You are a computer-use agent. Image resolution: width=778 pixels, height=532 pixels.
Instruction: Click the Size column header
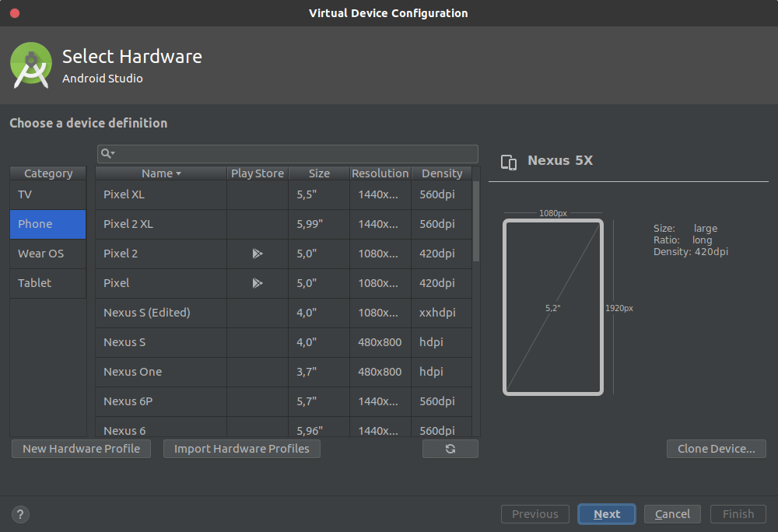[319, 173]
